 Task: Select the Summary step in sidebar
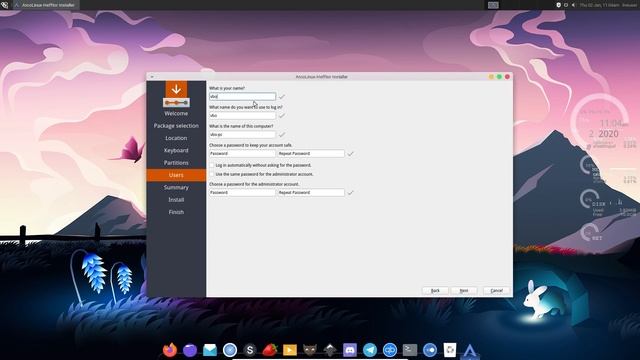pos(176,187)
